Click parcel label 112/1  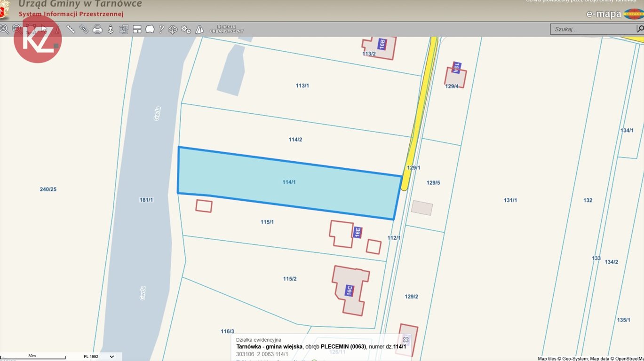(x=394, y=238)
